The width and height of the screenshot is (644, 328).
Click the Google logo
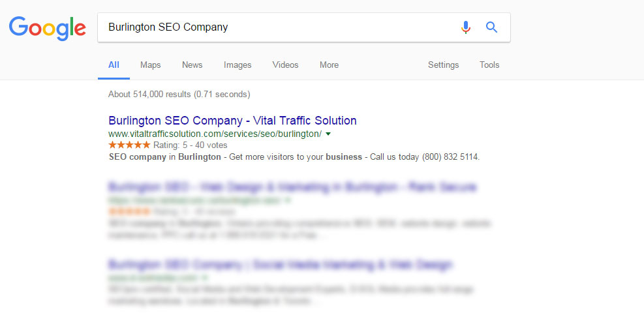47,28
